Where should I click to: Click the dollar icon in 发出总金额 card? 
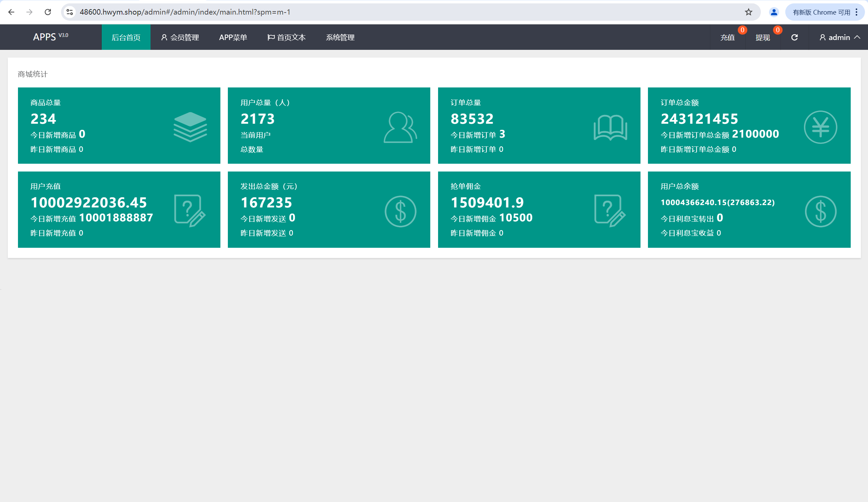click(400, 211)
